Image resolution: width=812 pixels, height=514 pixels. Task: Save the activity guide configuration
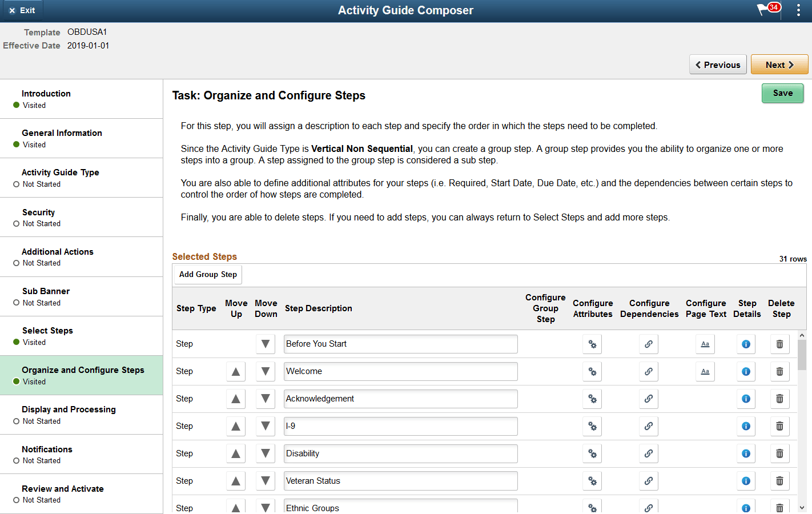pyautogui.click(x=782, y=93)
